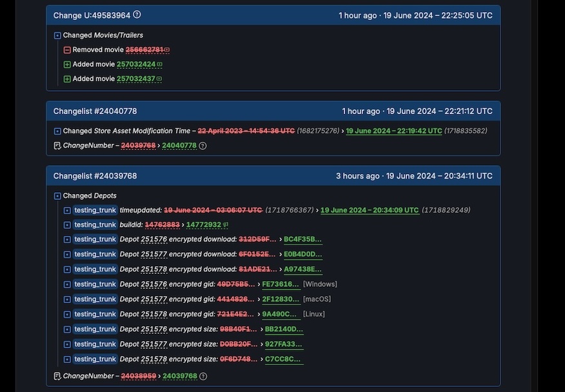The height and width of the screenshot is (392, 565).
Task: Click Depot 251576 in encrypted download row
Action: 154,239
